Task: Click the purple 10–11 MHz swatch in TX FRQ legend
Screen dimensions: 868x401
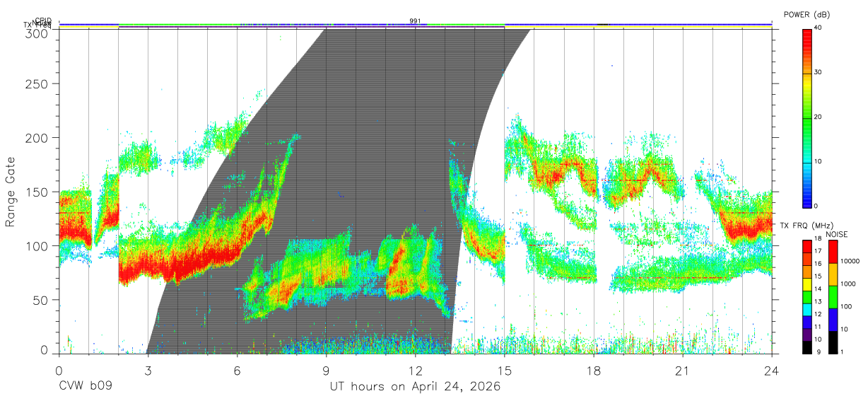Action: pos(807,335)
